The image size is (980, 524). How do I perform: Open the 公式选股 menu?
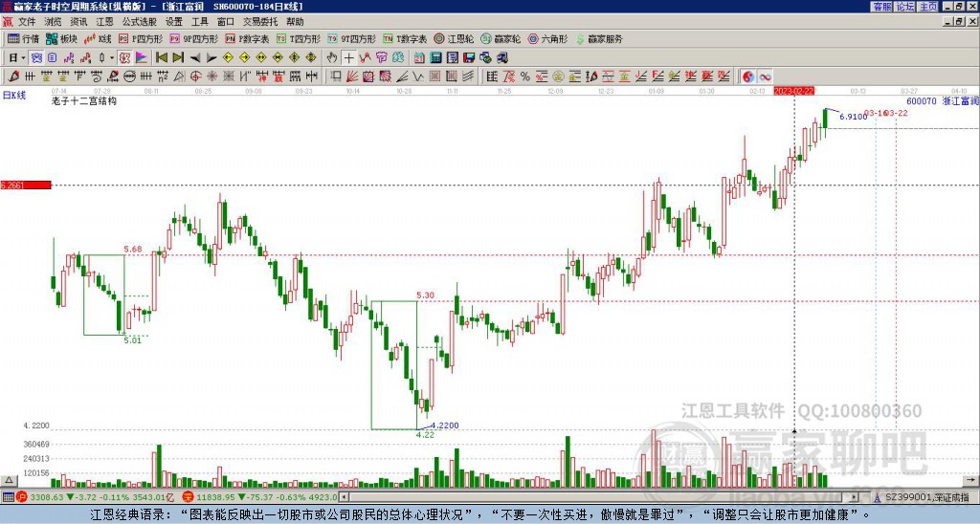click(x=140, y=22)
